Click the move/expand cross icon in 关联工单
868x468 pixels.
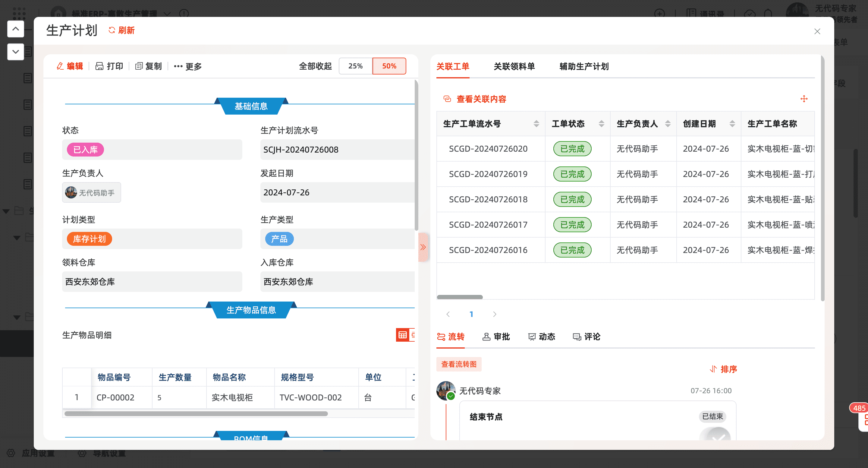coord(804,99)
